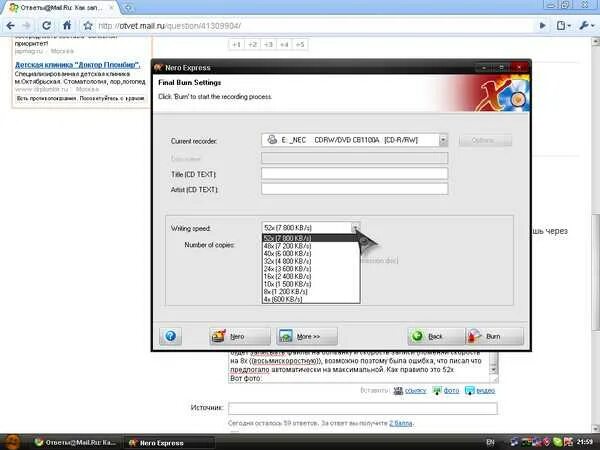The height and width of the screenshot is (450, 600).
Task: Click the Title (CD TEXT) field
Action: (x=354, y=173)
